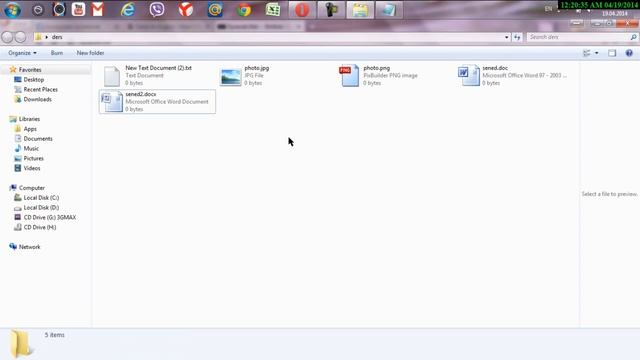Click ders in the address bar
Image resolution: width=640 pixels, height=360 pixels.
[x=57, y=37]
